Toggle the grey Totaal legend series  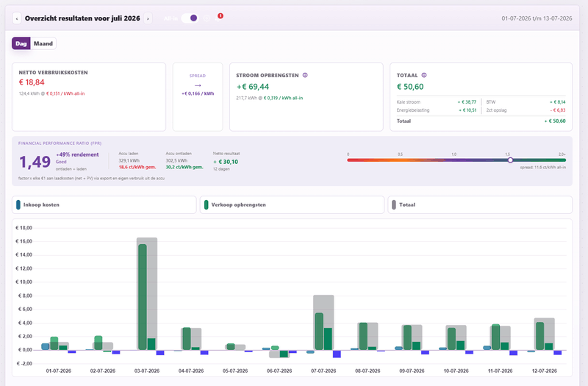coord(480,205)
